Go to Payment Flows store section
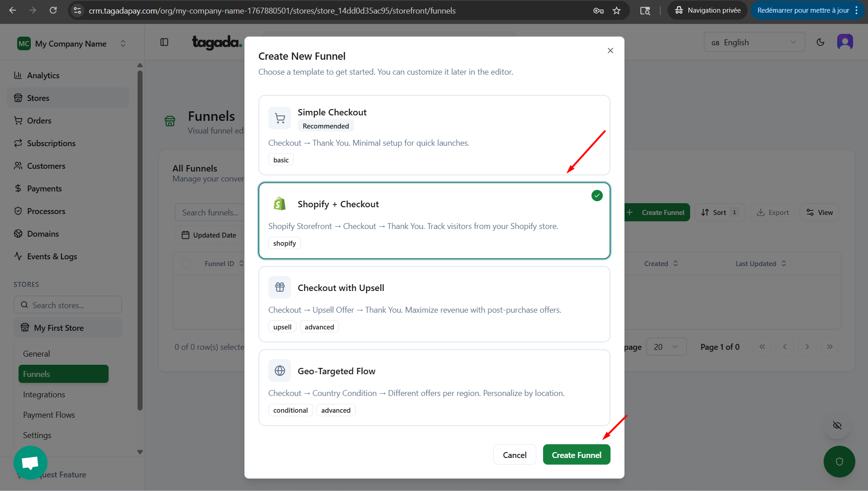 pos(49,415)
